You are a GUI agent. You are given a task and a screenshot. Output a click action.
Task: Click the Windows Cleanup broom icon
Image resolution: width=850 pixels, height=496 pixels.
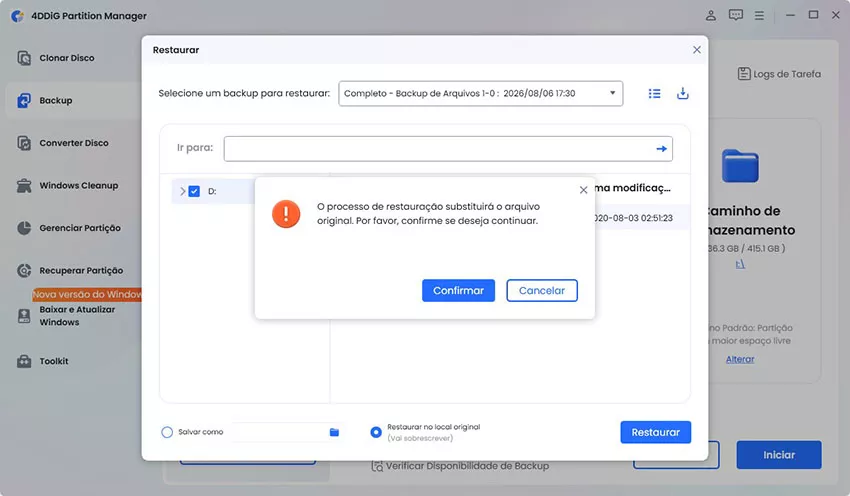coord(24,185)
